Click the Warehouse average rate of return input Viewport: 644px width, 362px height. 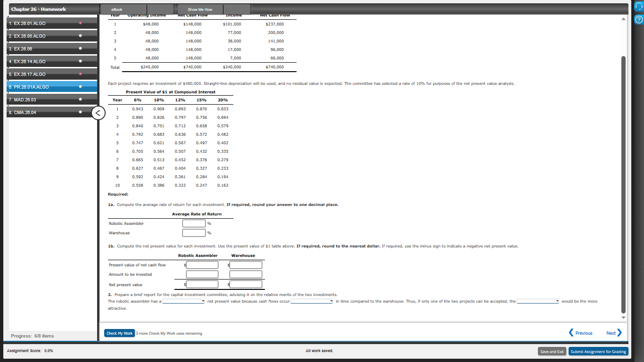(194, 233)
